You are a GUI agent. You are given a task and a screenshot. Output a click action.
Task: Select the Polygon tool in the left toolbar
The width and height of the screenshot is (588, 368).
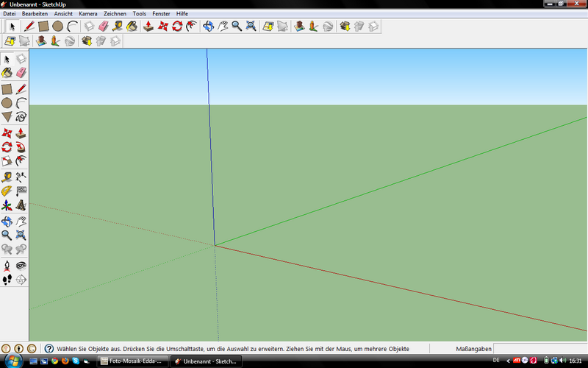7,117
